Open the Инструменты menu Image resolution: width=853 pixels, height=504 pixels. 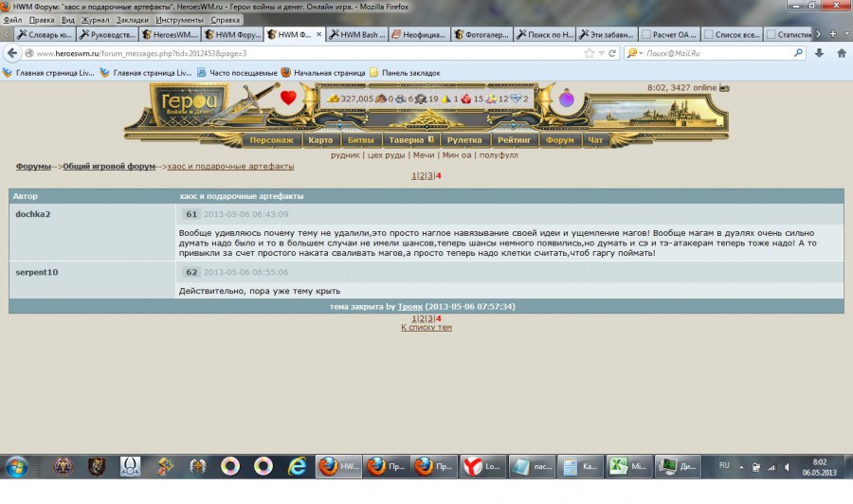click(x=179, y=20)
